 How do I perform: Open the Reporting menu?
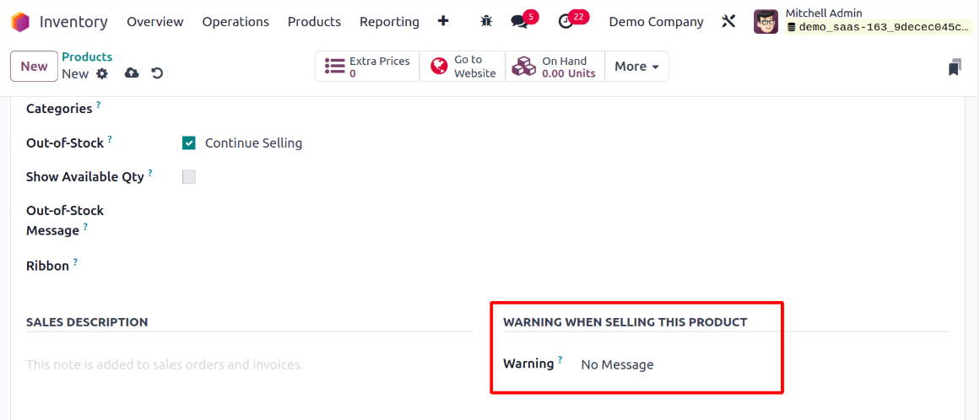pyautogui.click(x=389, y=22)
